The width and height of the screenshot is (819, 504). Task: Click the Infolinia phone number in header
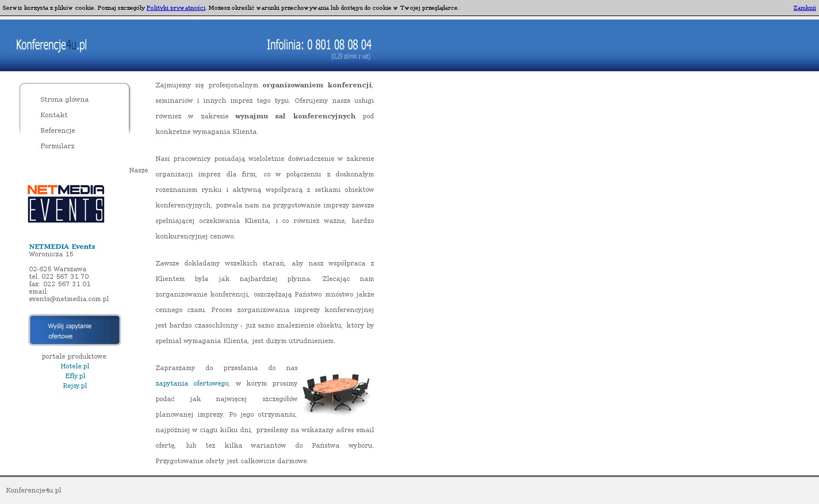[319, 45]
